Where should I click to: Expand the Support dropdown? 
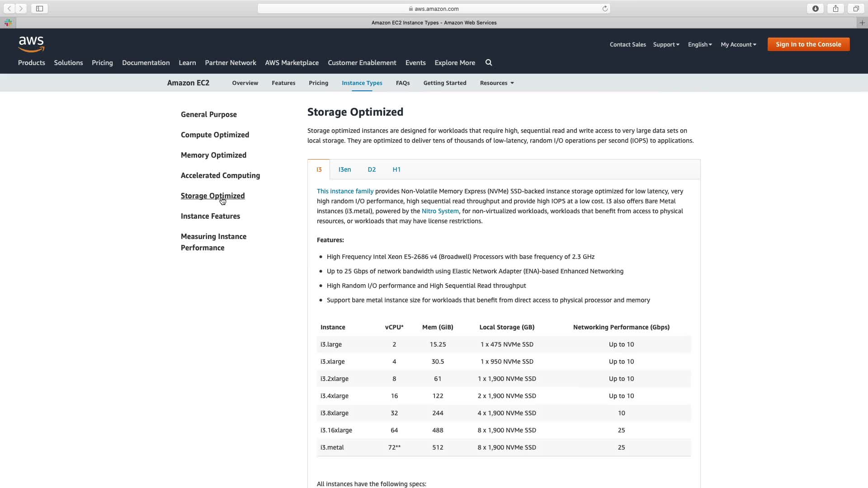666,44
